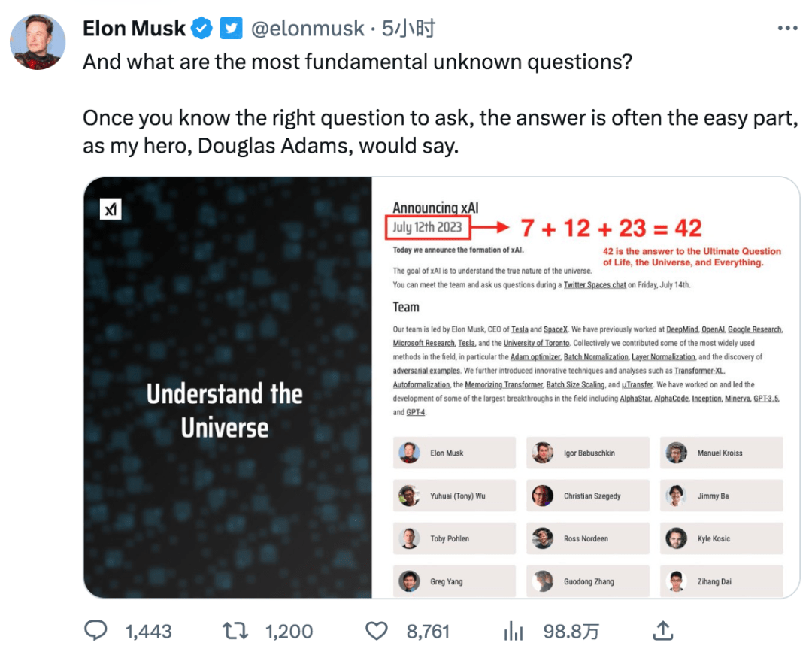Viewport: 812px width, 661px height.
Task: Click the Twitter bird affiliate badge
Action: (x=230, y=29)
